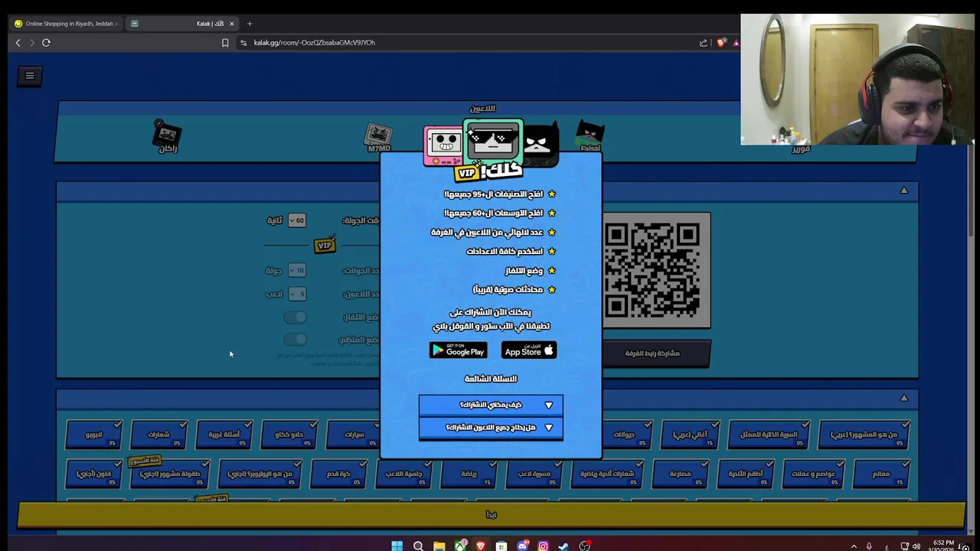This screenshot has width=980, height=551.
Task: Click the browser reload icon
Action: click(x=46, y=43)
